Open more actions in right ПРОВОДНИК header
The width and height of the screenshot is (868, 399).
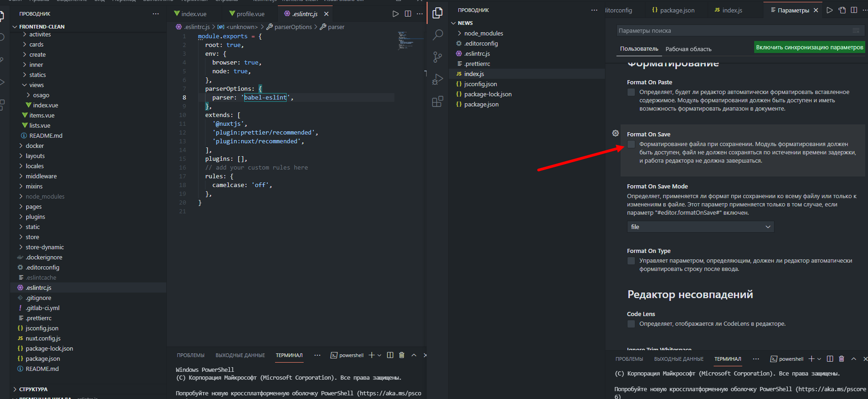tap(594, 10)
